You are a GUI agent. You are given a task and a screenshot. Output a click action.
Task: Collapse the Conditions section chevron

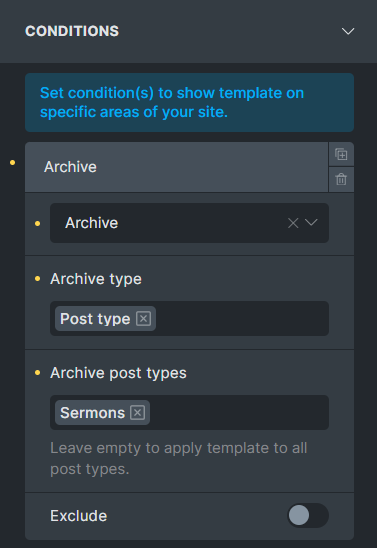348,31
